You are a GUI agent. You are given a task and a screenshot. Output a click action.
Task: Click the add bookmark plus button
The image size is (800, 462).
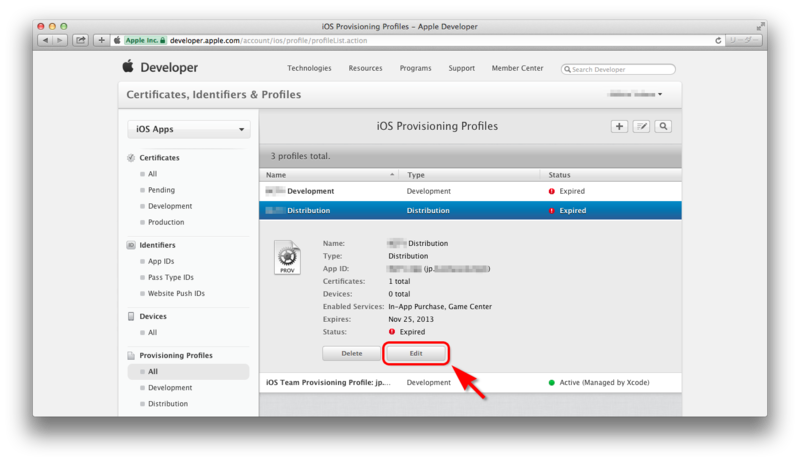pos(102,40)
